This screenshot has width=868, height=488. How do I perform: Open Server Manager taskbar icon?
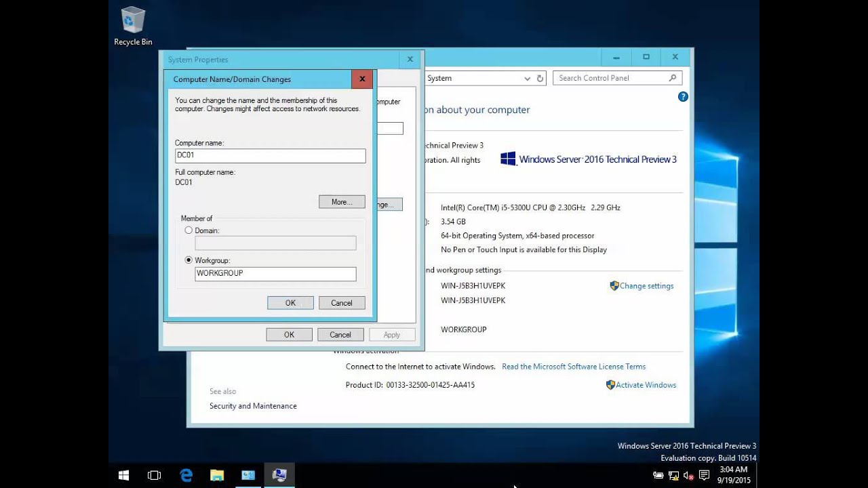pos(248,475)
